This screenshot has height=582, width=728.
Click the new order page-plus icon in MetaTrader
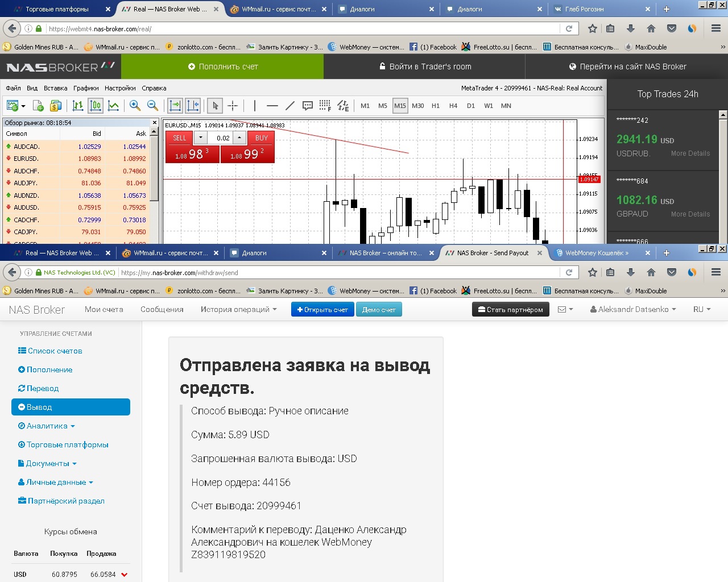38,106
